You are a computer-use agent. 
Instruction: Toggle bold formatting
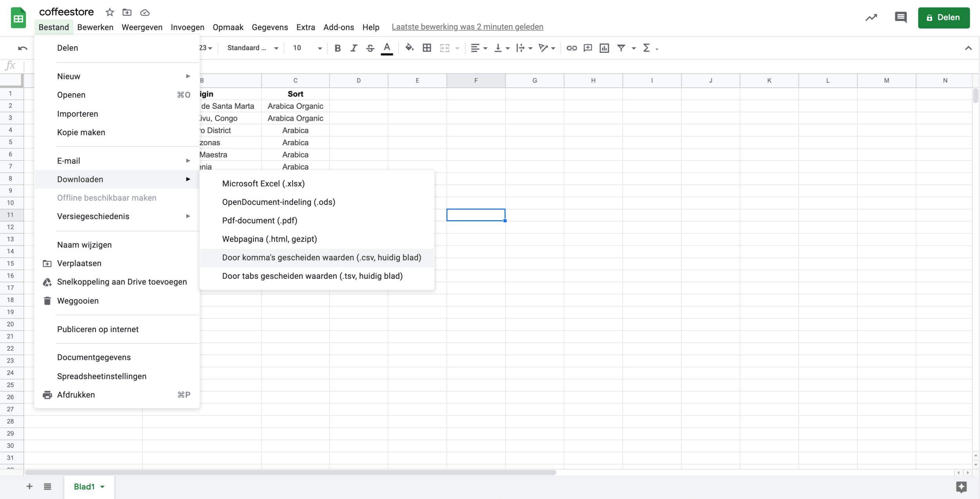click(x=338, y=48)
